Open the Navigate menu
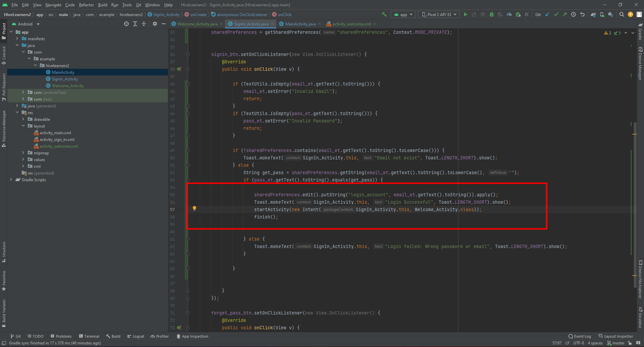Viewport: 644px width, 347px height. [x=53, y=5]
